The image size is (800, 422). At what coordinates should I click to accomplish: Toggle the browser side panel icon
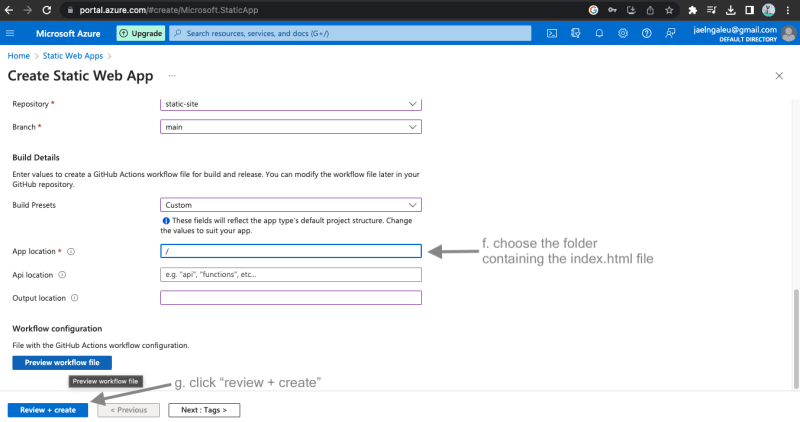(749, 10)
